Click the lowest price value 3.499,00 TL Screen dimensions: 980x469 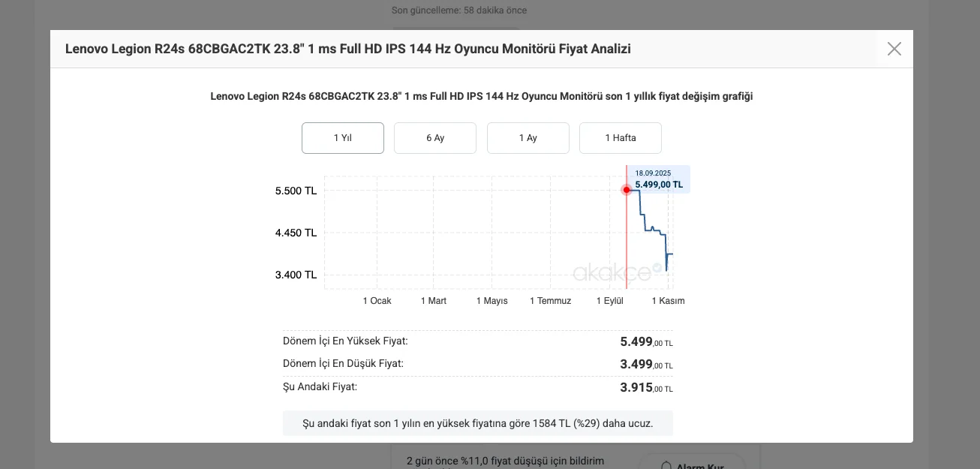(646, 365)
